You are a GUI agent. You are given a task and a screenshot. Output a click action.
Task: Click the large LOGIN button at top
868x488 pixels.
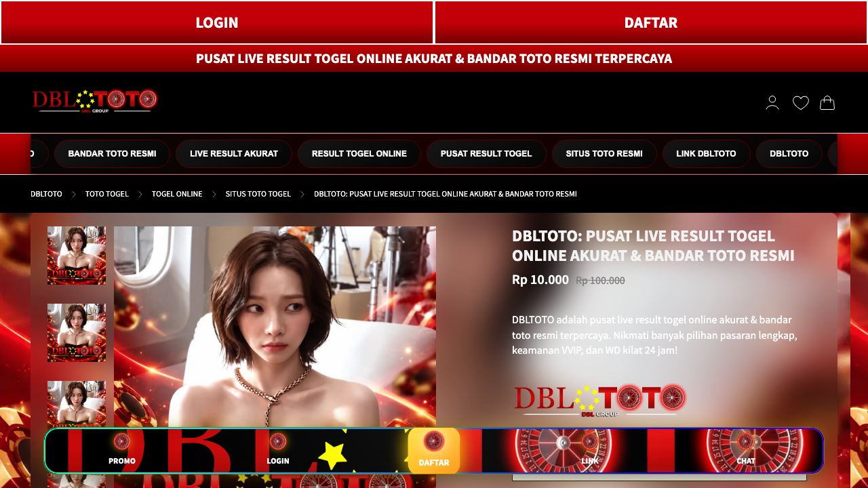(x=217, y=22)
